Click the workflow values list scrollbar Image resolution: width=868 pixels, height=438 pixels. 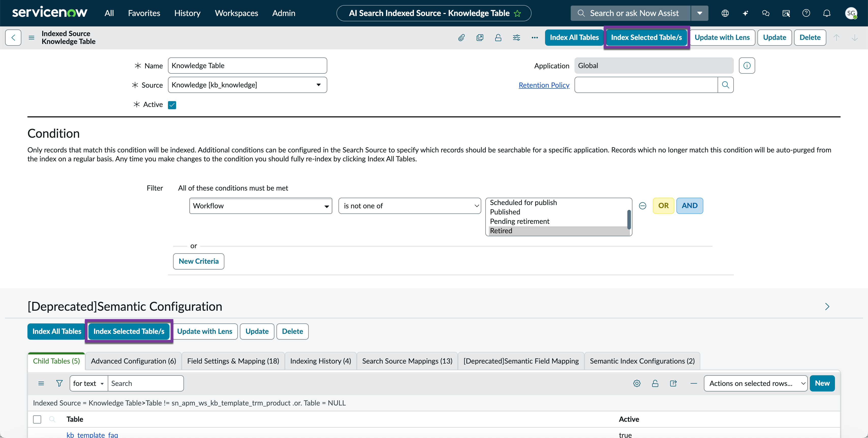pyautogui.click(x=629, y=219)
